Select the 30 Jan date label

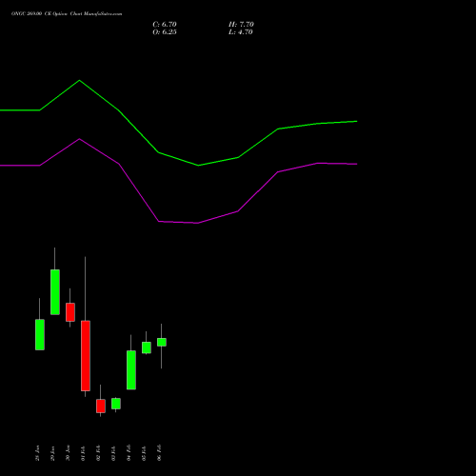pos(68,453)
